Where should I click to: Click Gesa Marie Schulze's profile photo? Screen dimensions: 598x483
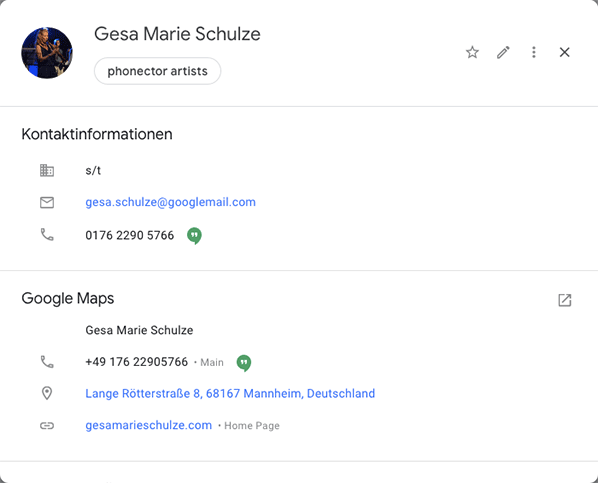[x=47, y=53]
